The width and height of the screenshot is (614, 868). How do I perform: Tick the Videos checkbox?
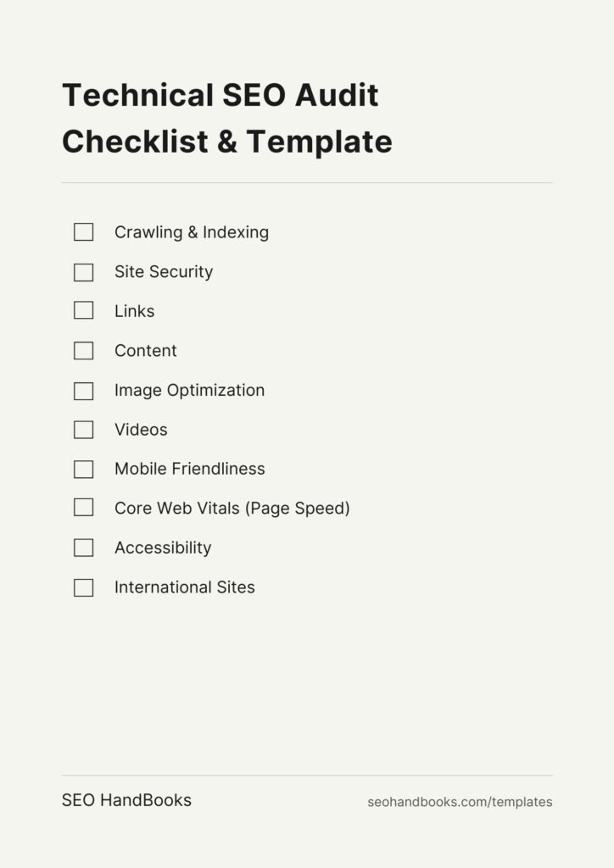tap(84, 430)
